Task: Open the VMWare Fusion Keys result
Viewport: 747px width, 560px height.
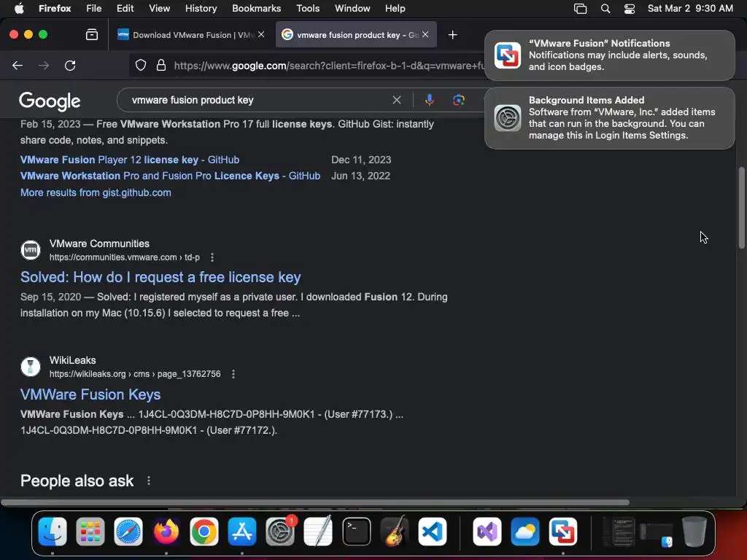Action: point(90,394)
